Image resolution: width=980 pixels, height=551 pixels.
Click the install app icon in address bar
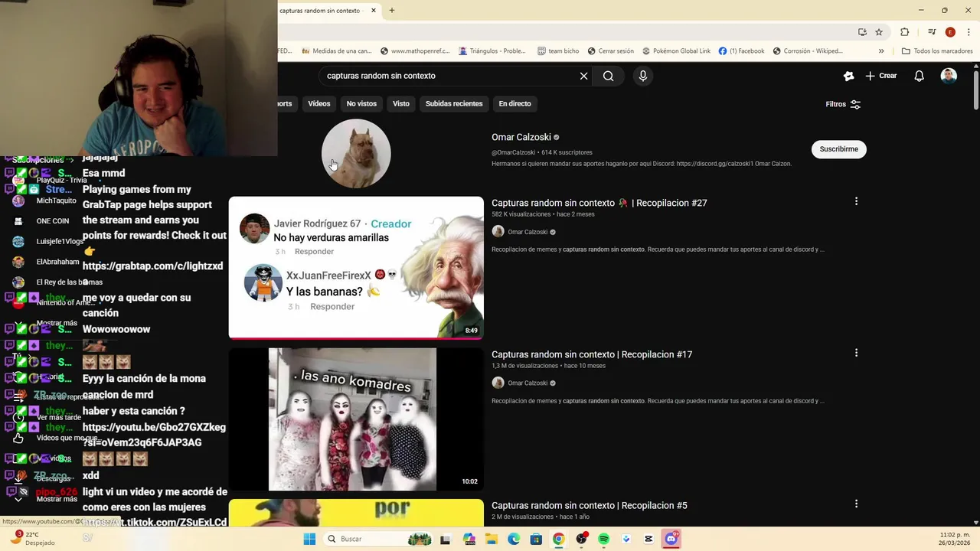click(862, 32)
